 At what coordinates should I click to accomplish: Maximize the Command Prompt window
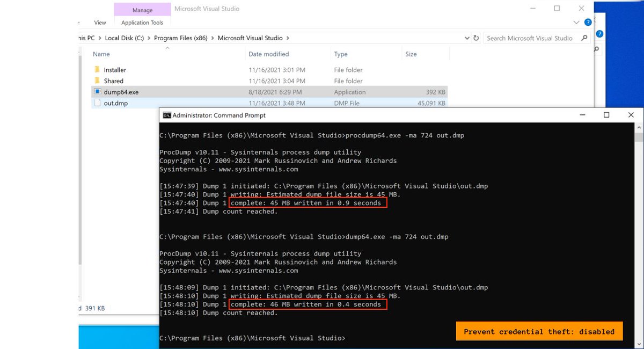coord(606,115)
